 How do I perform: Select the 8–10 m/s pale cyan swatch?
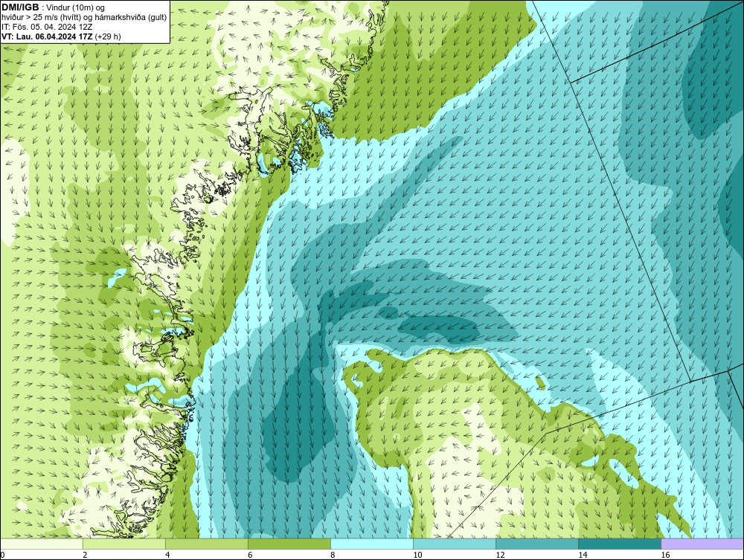(x=371, y=544)
